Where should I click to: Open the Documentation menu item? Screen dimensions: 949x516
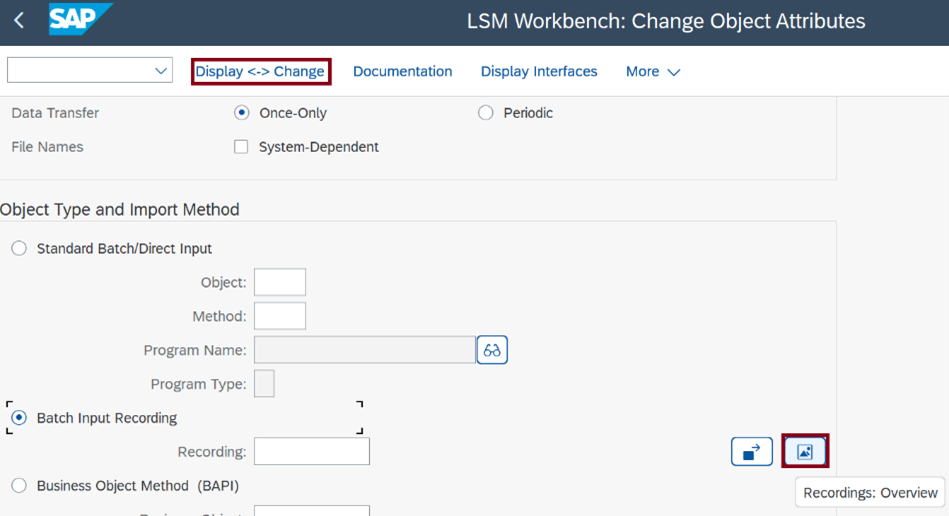[402, 72]
